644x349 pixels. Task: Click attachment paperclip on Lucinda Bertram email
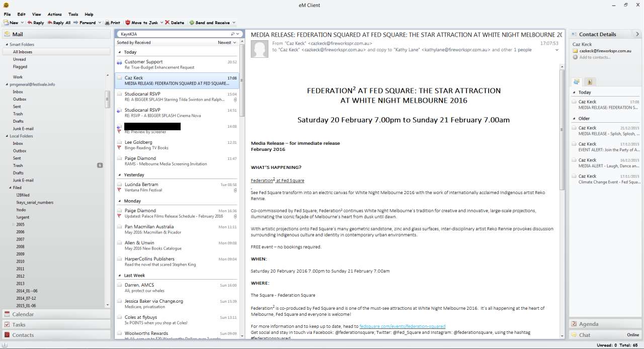(235, 191)
